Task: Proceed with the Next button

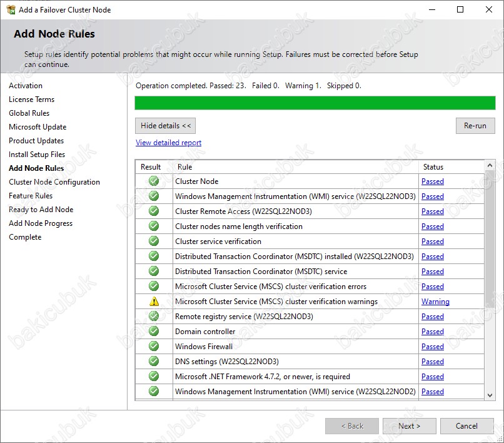Action: pyautogui.click(x=409, y=426)
